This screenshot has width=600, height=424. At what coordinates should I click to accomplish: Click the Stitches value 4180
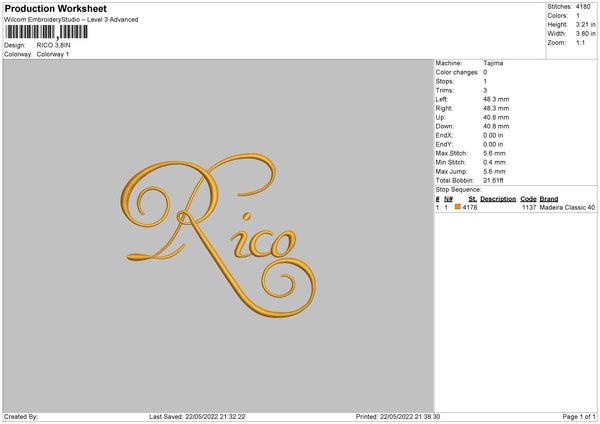click(581, 6)
